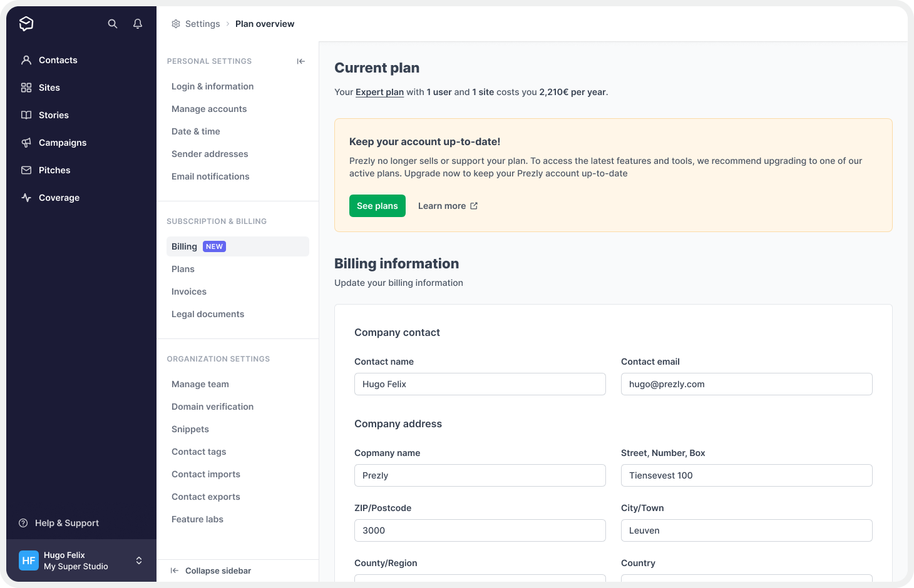The width and height of the screenshot is (914, 588).
Task: Click the HF user avatar
Action: (x=29, y=560)
